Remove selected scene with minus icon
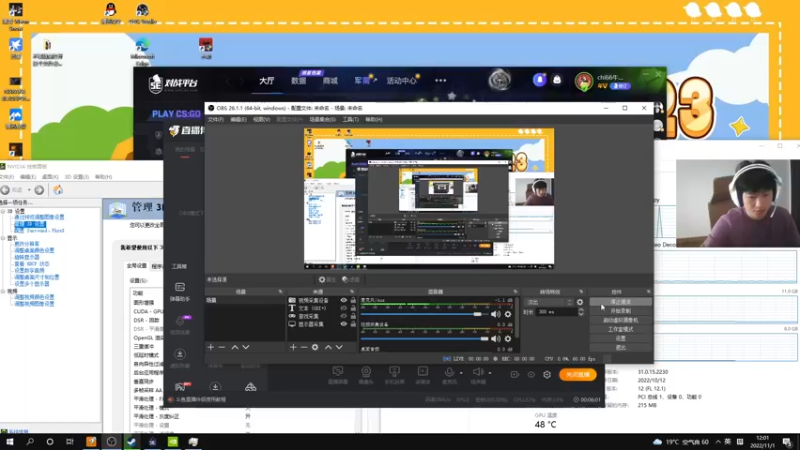Image resolution: width=800 pixels, height=450 pixels. (221, 347)
